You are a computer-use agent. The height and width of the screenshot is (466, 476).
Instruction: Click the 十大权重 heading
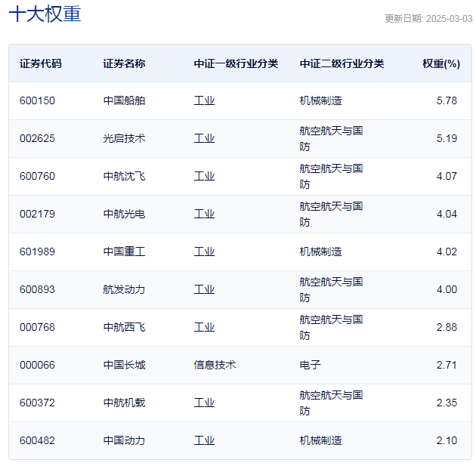pyautogui.click(x=45, y=14)
